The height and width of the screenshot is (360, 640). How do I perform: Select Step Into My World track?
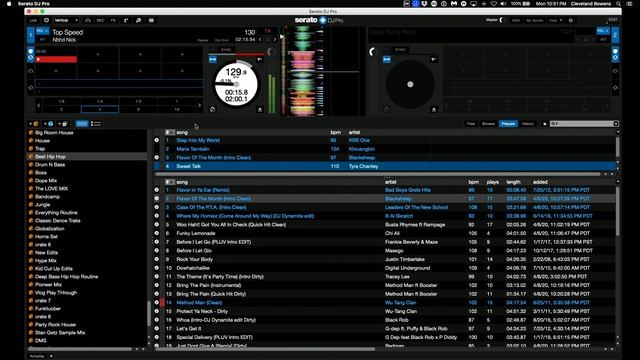coord(198,140)
